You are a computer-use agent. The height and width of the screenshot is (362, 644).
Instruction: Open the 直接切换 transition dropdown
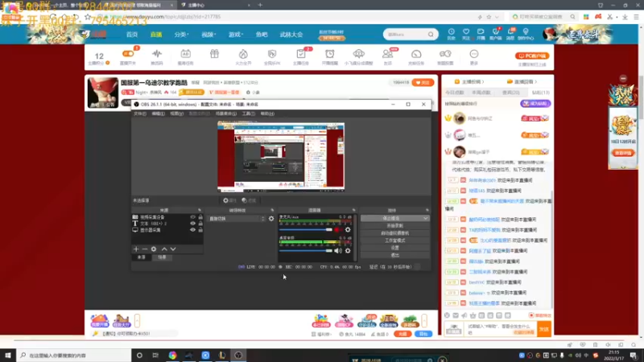[237, 219]
